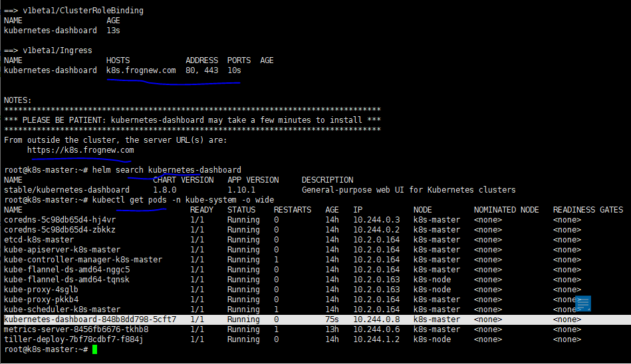Select the kubernetes-dashboard name under ClusterRoleBinding
The width and height of the screenshot is (631, 364).
pos(51,31)
